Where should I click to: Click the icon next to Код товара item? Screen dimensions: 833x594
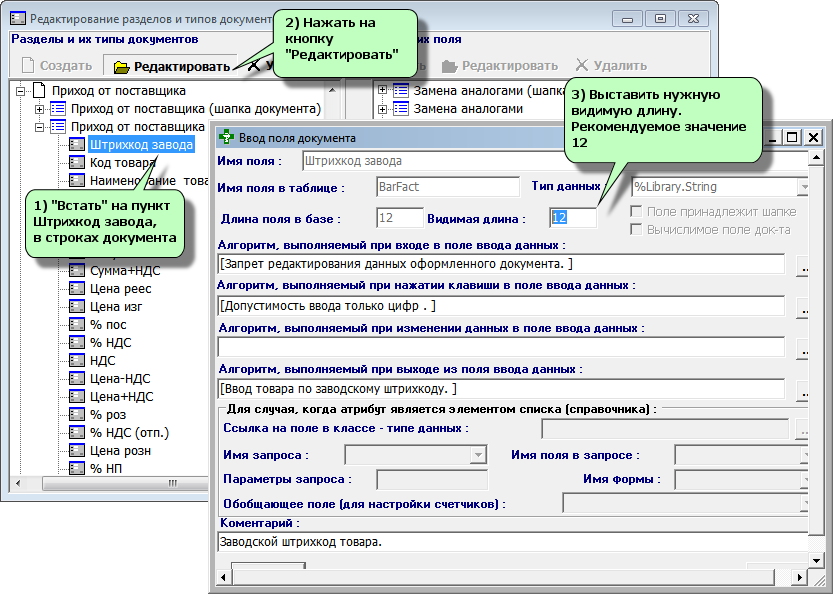pos(77,162)
